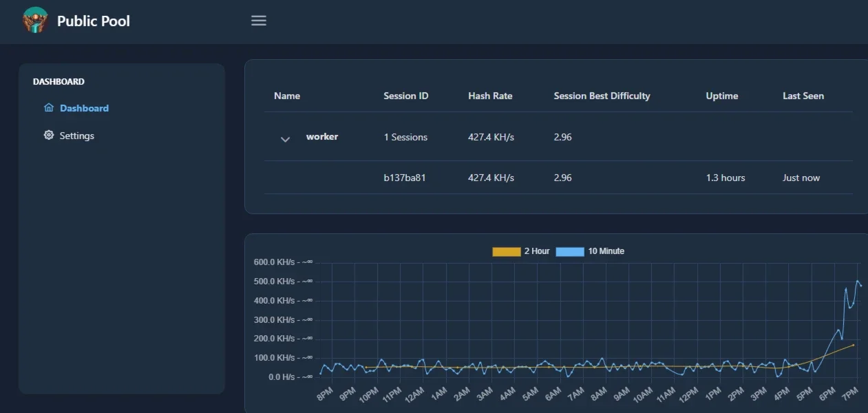
Task: Select the worker name row
Action: pyautogui.click(x=558, y=137)
